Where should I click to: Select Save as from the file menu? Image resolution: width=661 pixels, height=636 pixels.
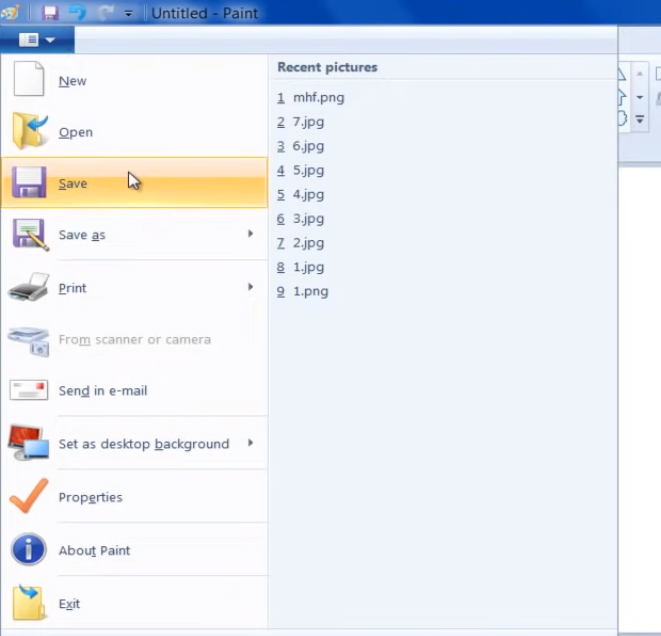click(x=82, y=235)
